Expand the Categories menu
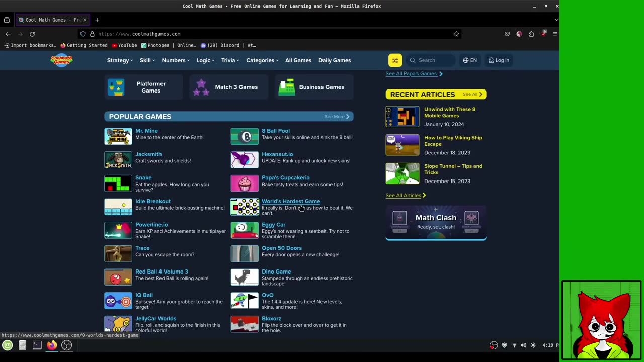The width and height of the screenshot is (644, 362). pos(262,60)
